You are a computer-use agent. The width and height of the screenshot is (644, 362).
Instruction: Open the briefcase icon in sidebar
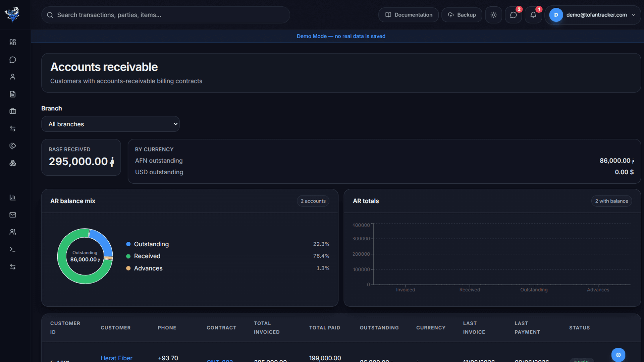(x=13, y=111)
